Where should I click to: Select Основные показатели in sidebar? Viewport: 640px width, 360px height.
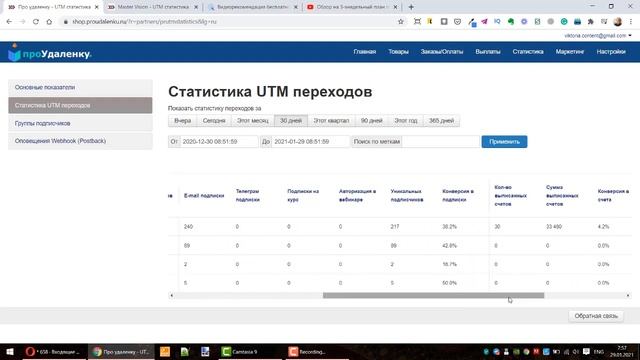pyautogui.click(x=80, y=87)
